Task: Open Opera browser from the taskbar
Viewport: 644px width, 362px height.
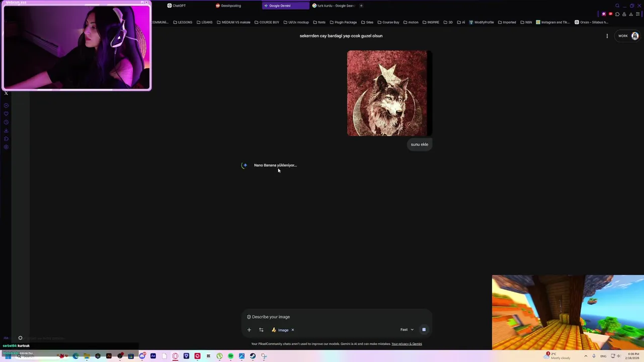Action: (175, 356)
